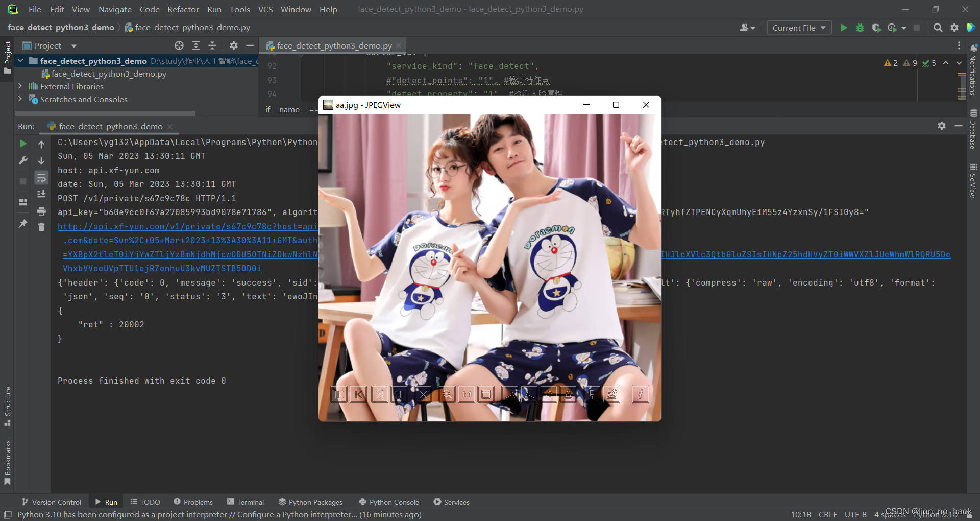The width and height of the screenshot is (980, 521).
Task: Open Python Packages tool window
Action: (310, 502)
